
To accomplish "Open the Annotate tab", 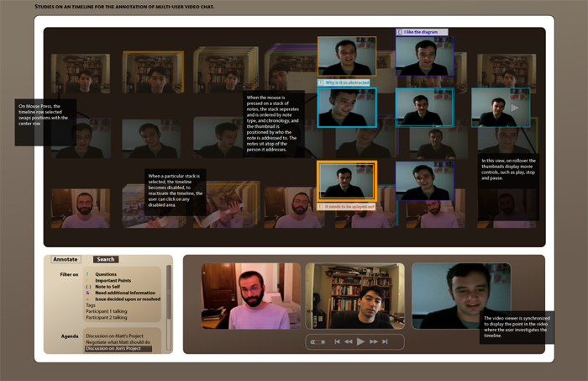I will click(66, 259).
